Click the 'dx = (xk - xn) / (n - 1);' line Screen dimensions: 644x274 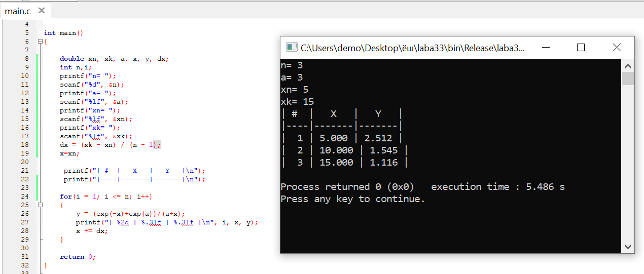point(110,145)
